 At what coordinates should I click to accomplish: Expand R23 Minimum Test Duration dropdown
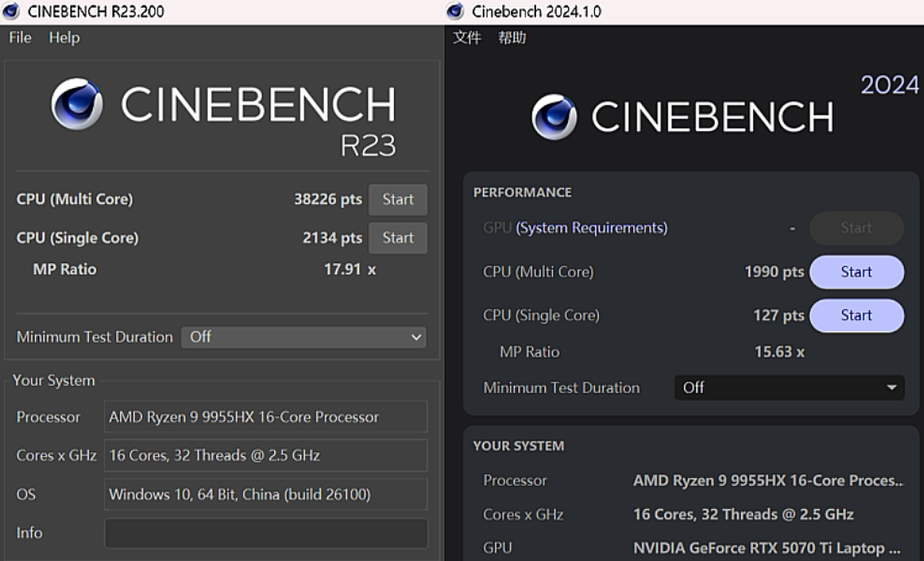point(304,337)
